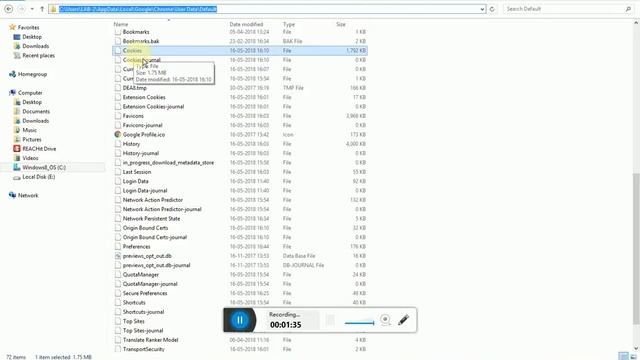Go back with the Back arrow button
Screen dimensions: 640x360
coord(9,9)
